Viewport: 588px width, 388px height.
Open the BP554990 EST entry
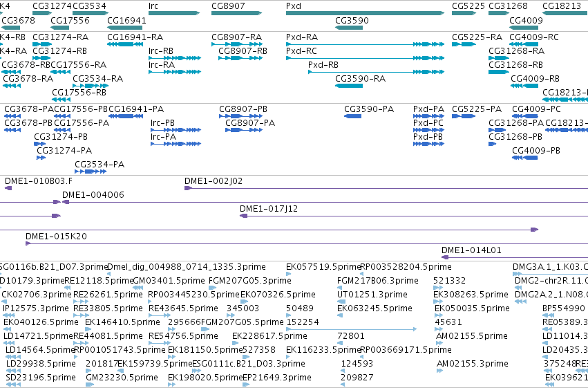point(564,308)
